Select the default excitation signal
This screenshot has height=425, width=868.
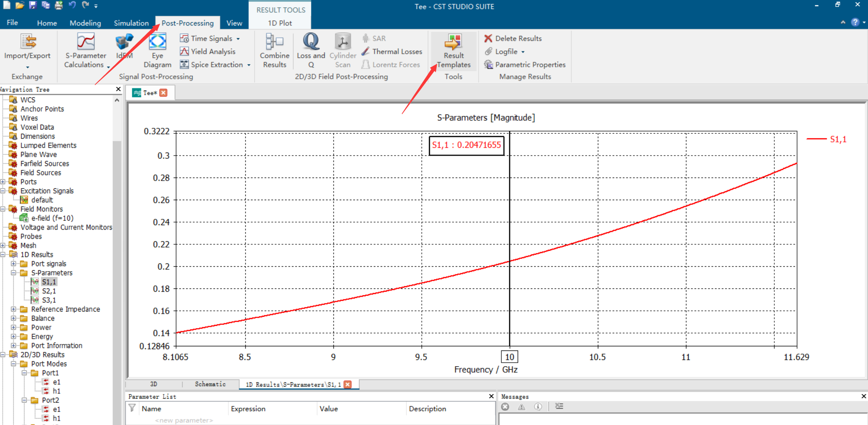click(x=42, y=200)
